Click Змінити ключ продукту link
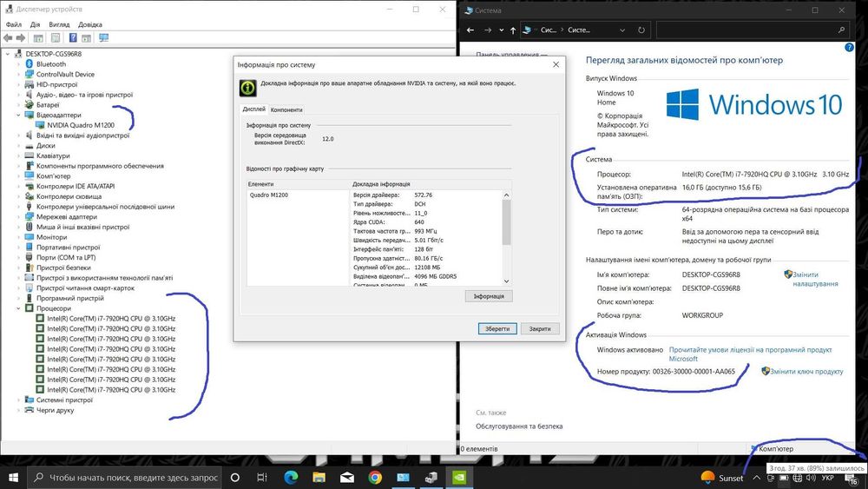This screenshot has height=489, width=868. point(806,372)
